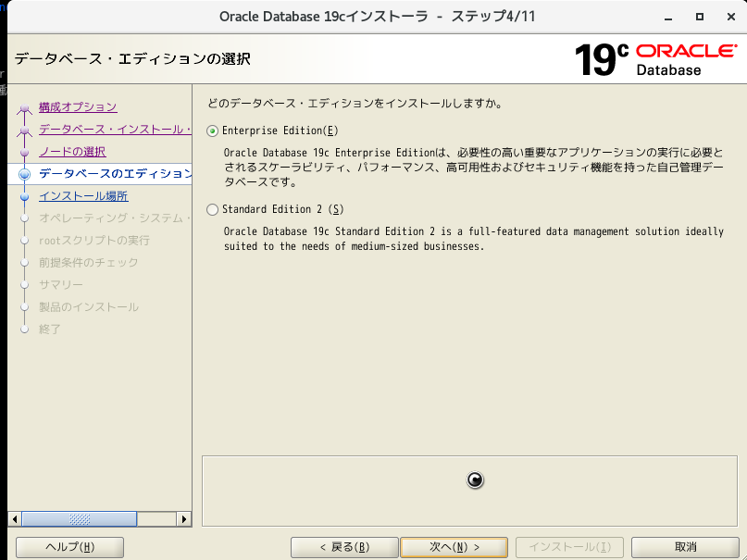This screenshot has height=560, width=747.
Task: Open the インストール場所 step link
Action: pyautogui.click(x=83, y=196)
